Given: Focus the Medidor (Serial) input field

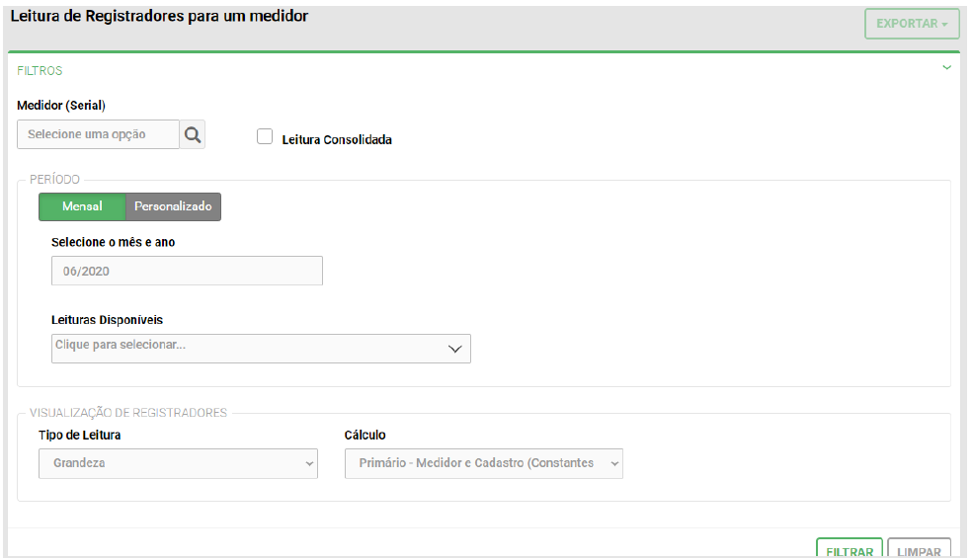Looking at the screenshot, I should 98,134.
